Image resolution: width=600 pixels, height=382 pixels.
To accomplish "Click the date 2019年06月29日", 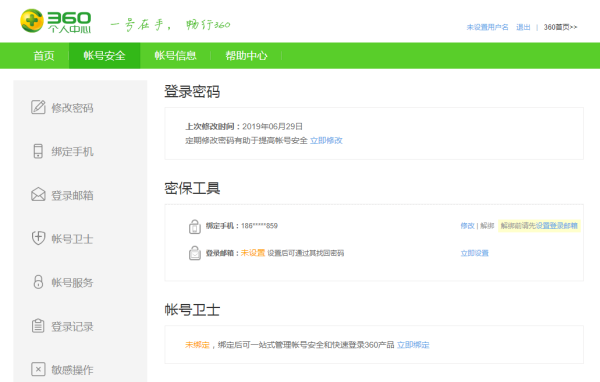I will pyautogui.click(x=272, y=126).
